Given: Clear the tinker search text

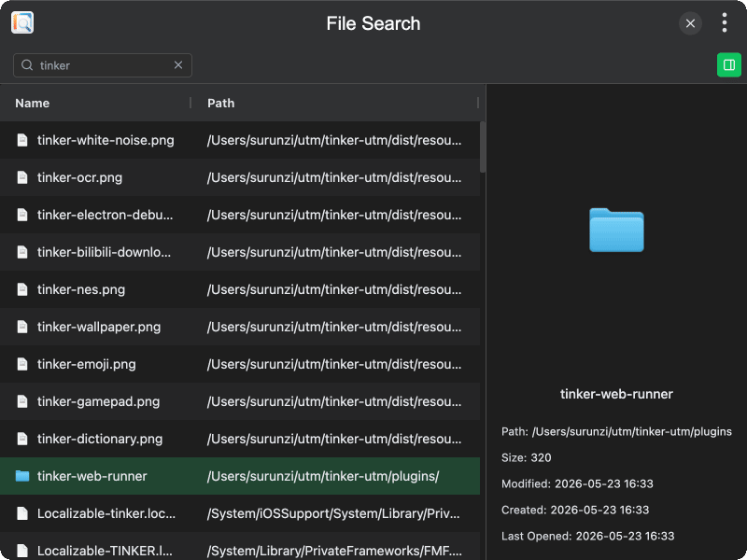Looking at the screenshot, I should (x=178, y=64).
